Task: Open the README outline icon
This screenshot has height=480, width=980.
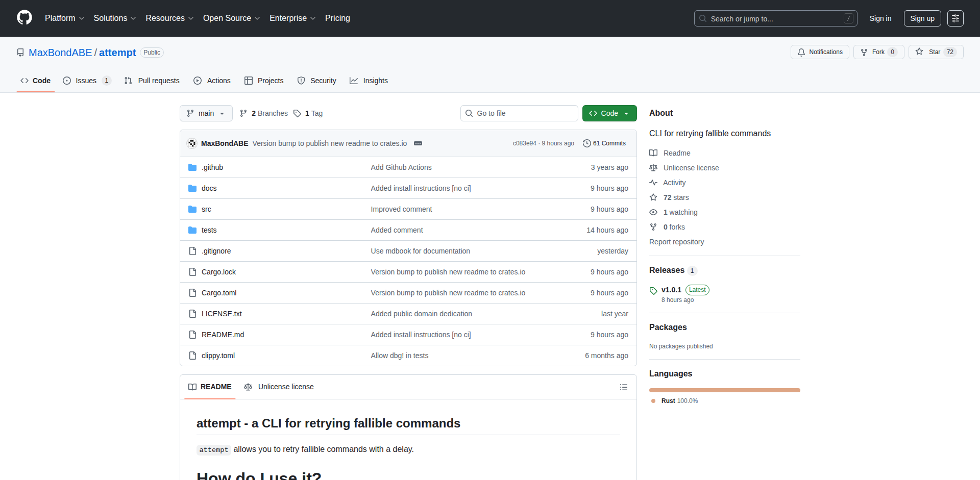Action: pyautogui.click(x=623, y=387)
